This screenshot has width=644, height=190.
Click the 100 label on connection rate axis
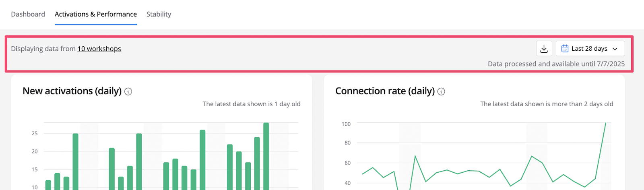[346, 124]
